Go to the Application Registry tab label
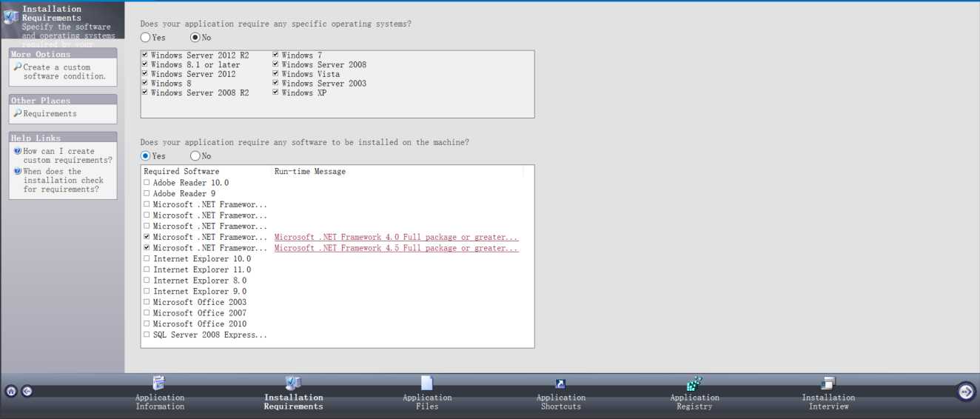980x419 pixels. (694, 402)
